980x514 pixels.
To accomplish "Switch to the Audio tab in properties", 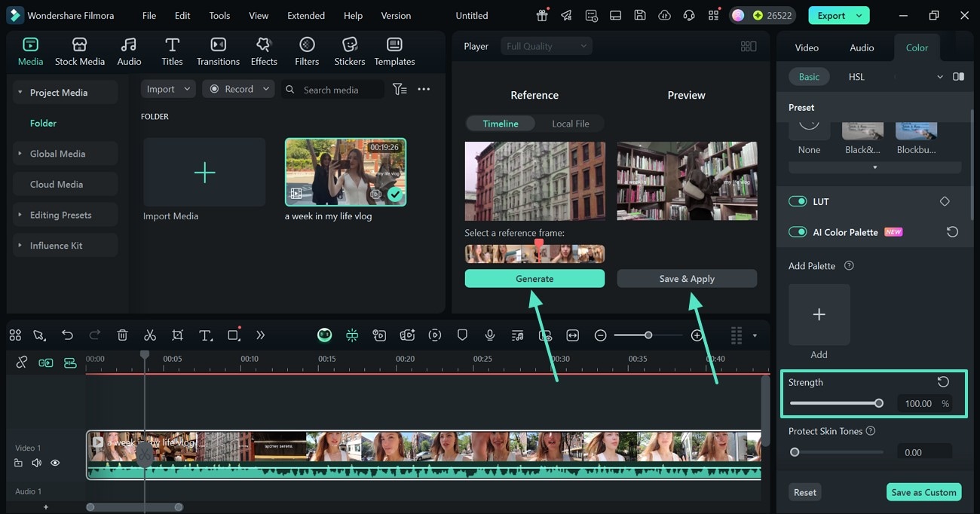I will tap(862, 47).
